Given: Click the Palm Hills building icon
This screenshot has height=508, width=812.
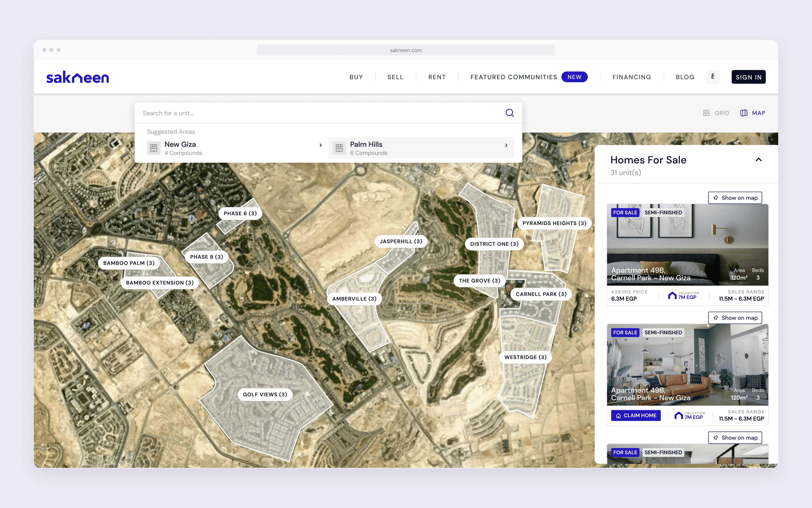Looking at the screenshot, I should pyautogui.click(x=339, y=148).
